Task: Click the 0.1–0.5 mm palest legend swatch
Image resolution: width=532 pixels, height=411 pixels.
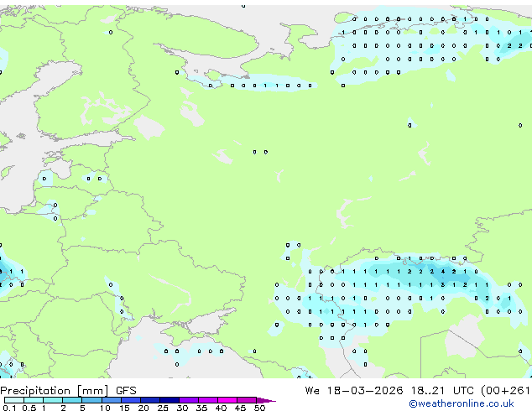Action: (x=14, y=400)
